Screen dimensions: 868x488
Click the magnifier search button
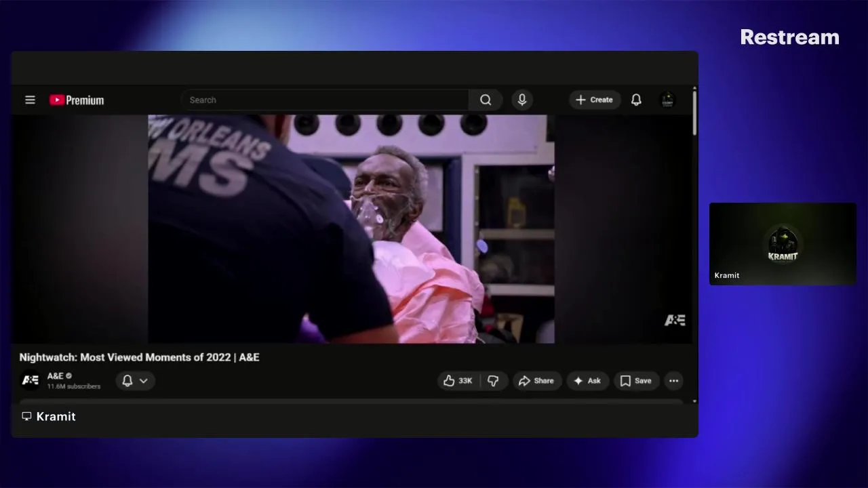486,100
